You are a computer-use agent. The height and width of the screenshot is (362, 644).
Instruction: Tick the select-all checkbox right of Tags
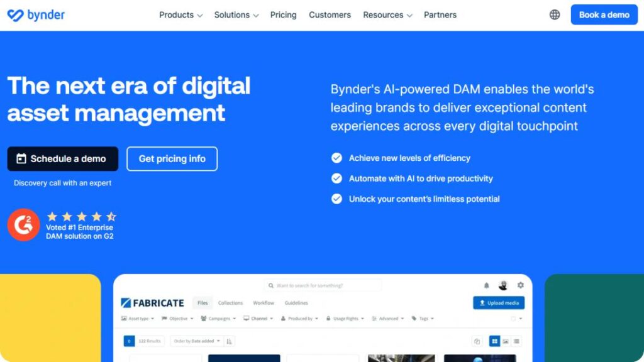pyautogui.click(x=513, y=319)
